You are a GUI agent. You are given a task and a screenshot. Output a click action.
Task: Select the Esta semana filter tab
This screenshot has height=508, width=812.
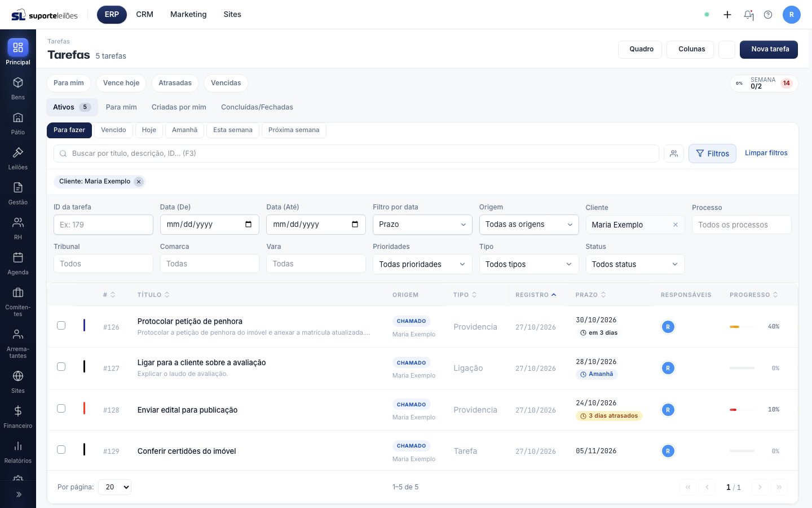[x=233, y=130]
